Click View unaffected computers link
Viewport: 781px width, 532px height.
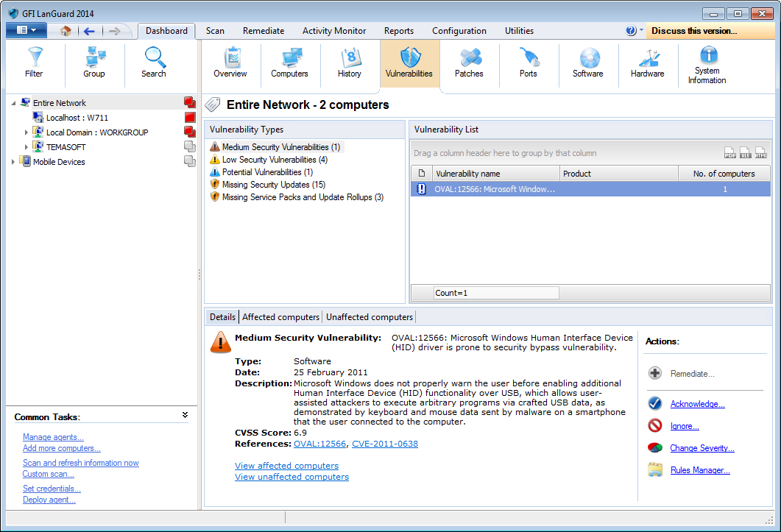[x=292, y=477]
